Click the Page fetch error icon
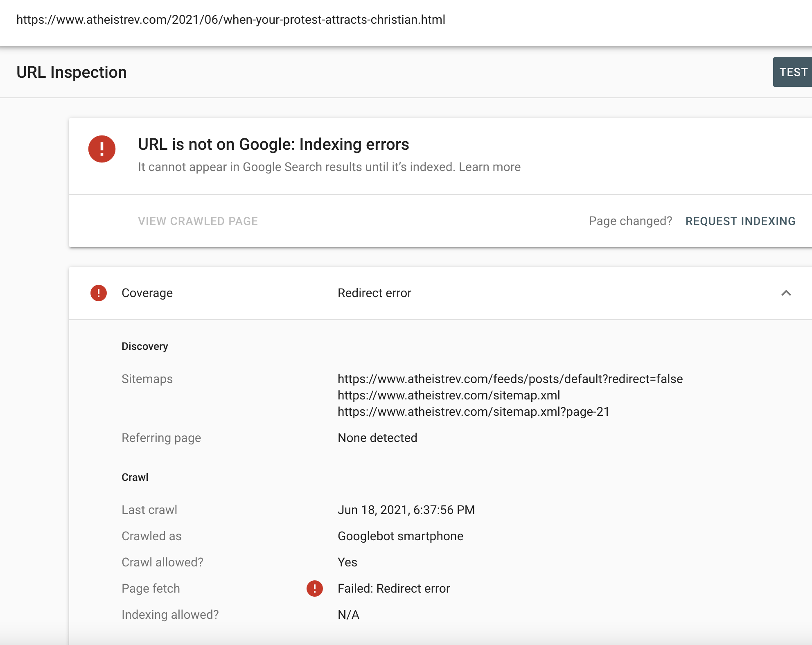The image size is (812, 645). pos(315,589)
